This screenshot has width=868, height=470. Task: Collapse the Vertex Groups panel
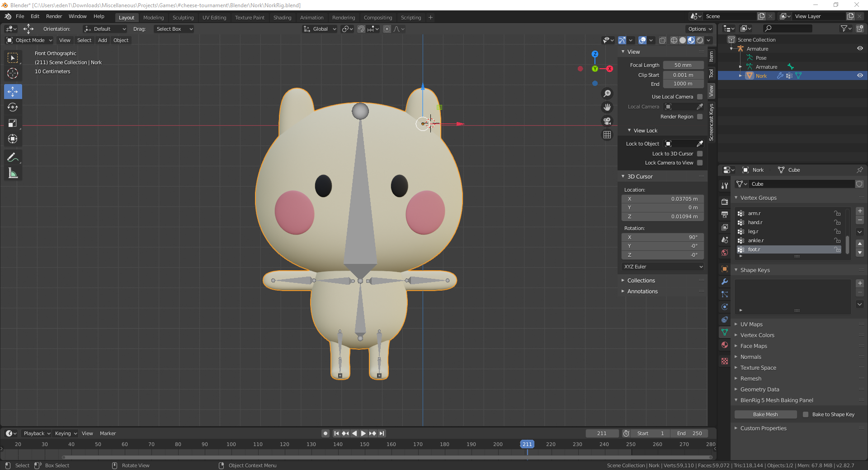pos(758,198)
